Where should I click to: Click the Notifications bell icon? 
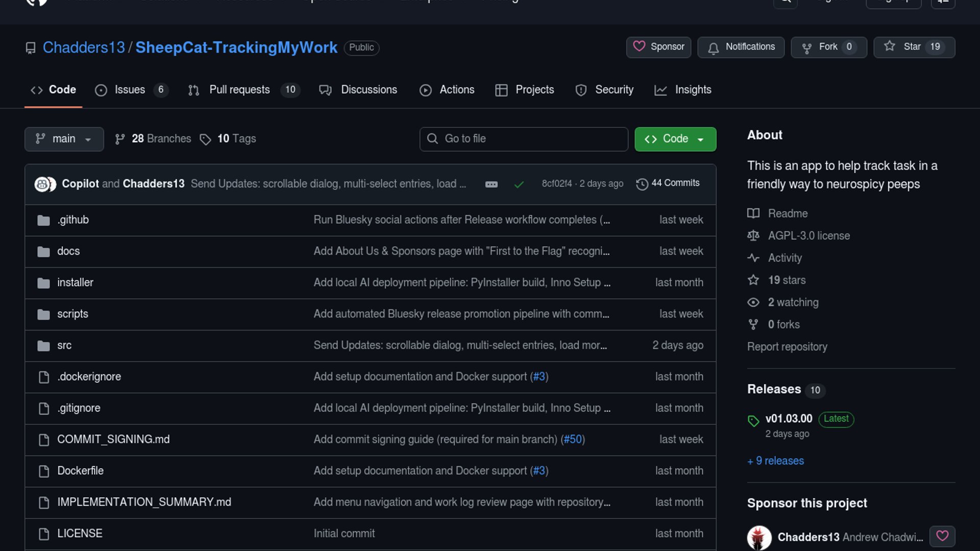click(x=714, y=48)
